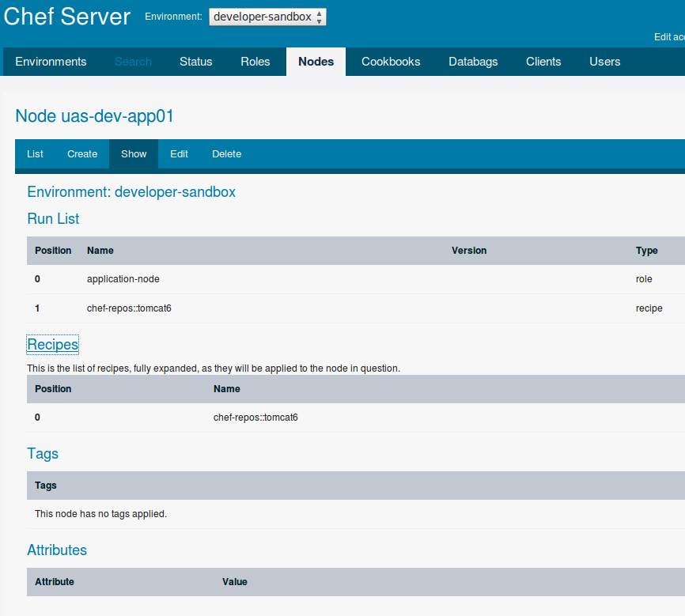Switch to the Status tab

click(x=195, y=62)
